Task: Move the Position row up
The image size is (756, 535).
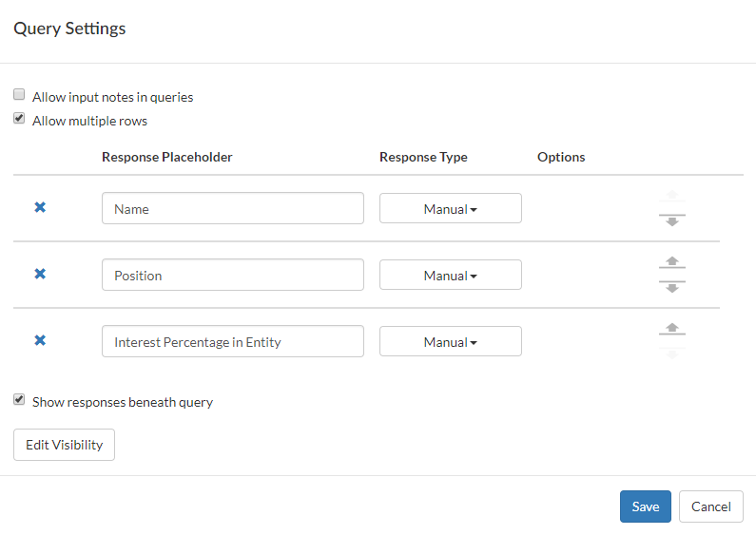Action: click(672, 262)
